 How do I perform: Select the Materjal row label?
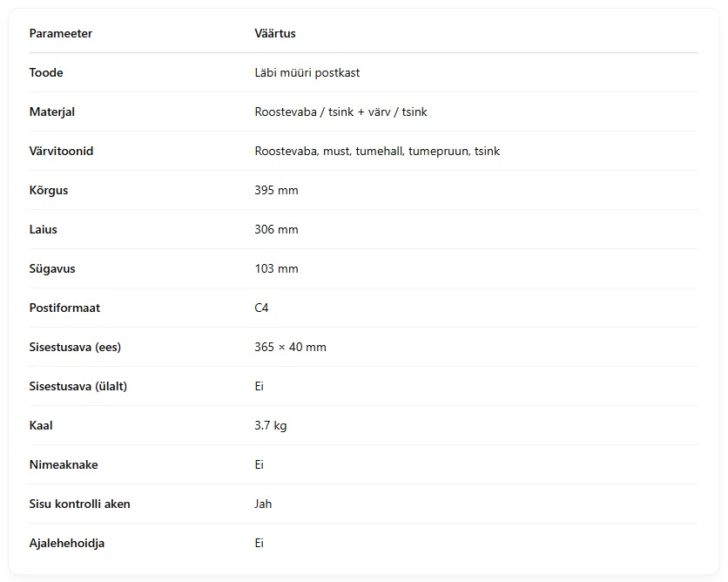pyautogui.click(x=52, y=112)
